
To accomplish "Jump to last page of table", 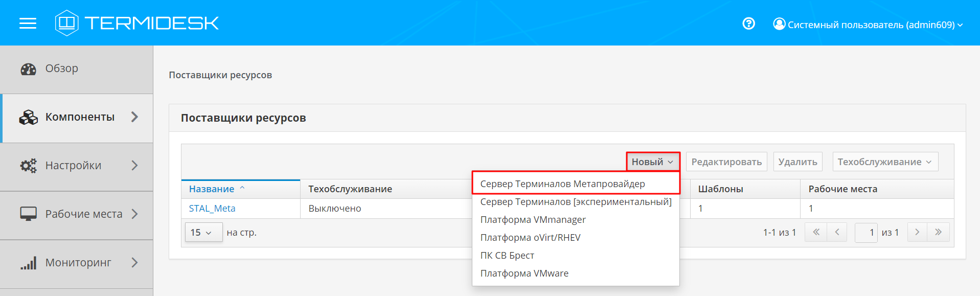I will [x=939, y=232].
